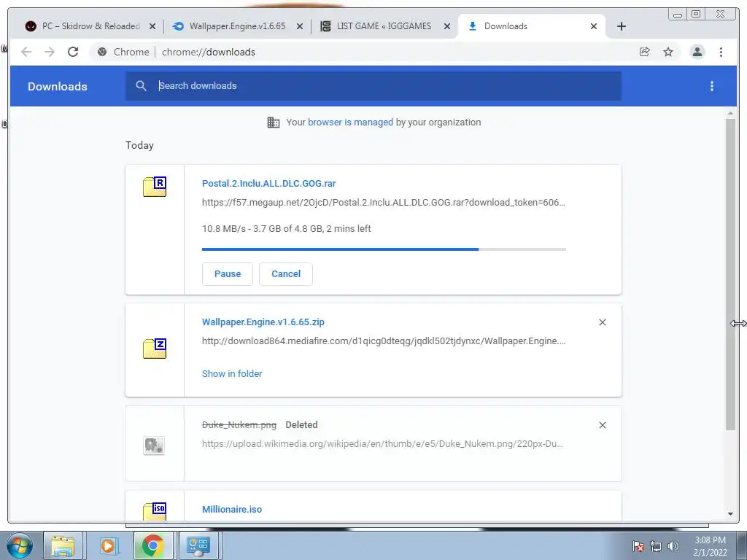This screenshot has height=560, width=747.
Task: Click the Duke_Nukem.png broken image icon
Action: [x=154, y=446]
